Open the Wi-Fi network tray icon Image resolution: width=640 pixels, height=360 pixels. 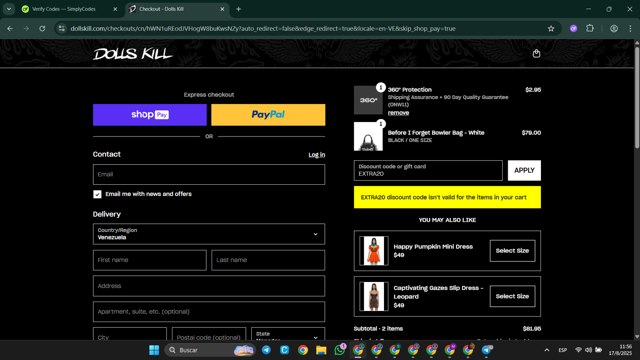coord(578,350)
